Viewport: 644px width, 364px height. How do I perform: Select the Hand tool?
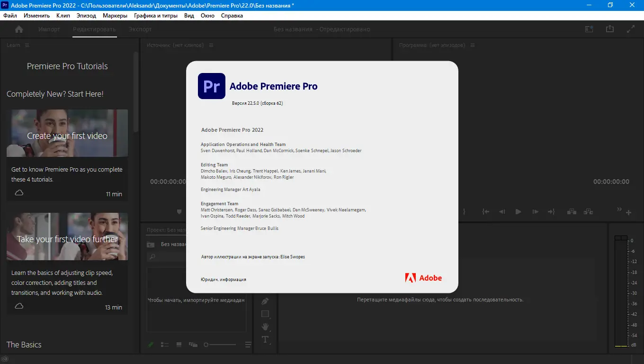click(x=265, y=327)
